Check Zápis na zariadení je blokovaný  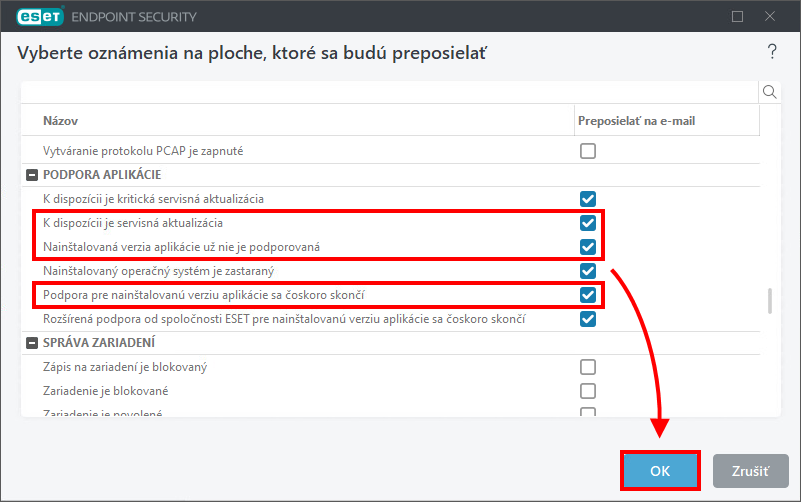click(x=588, y=367)
